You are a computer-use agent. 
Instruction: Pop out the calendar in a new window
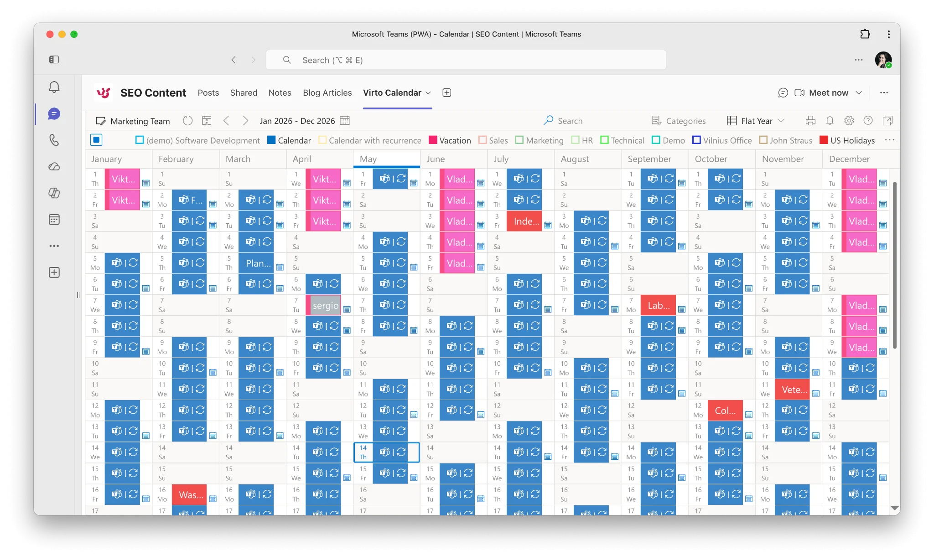click(887, 121)
